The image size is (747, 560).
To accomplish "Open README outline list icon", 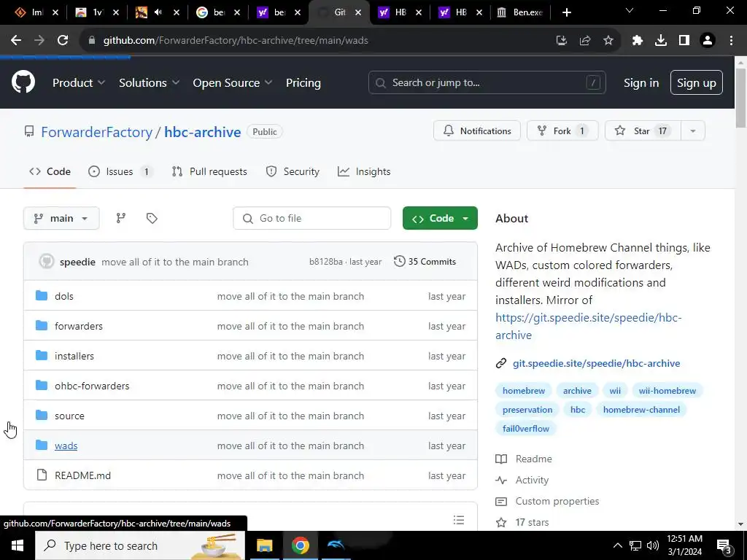I will tap(459, 520).
